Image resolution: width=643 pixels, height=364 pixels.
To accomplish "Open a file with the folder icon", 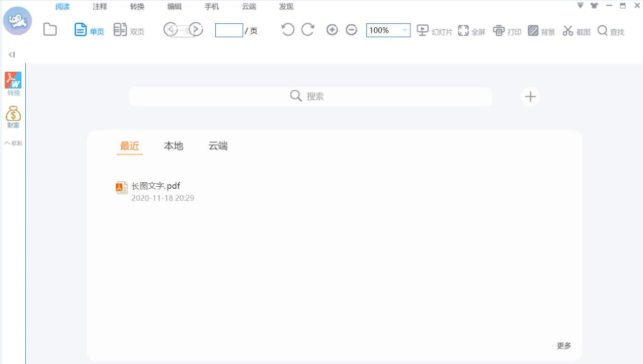I will (50, 30).
